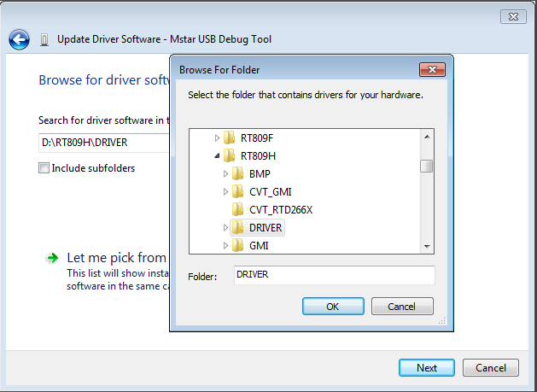537x392 pixels.
Task: Click the dialog resize grip corner
Action: 442,320
